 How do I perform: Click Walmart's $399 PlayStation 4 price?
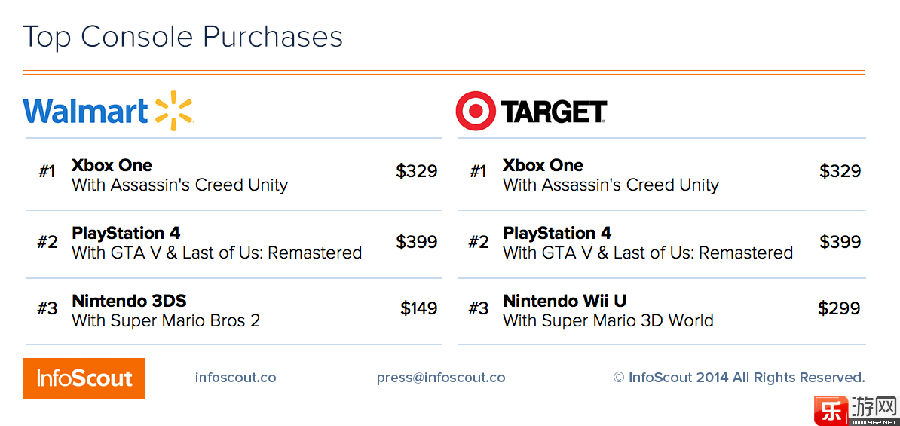coord(416,242)
